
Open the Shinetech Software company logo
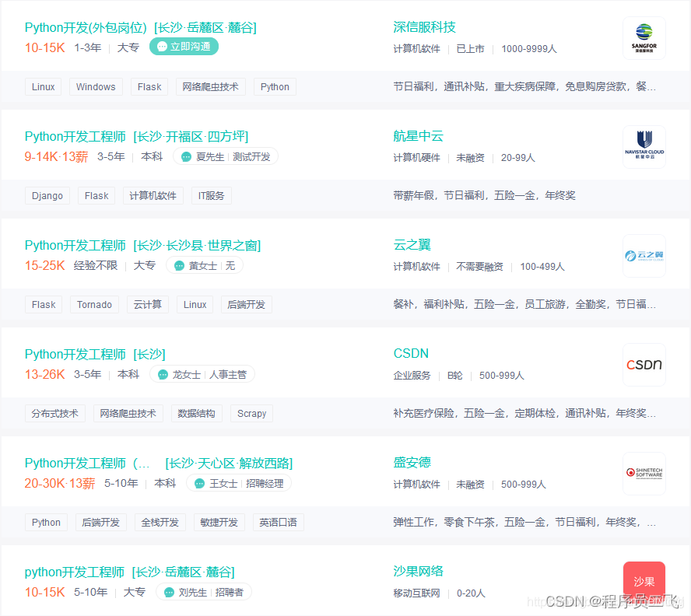644,473
